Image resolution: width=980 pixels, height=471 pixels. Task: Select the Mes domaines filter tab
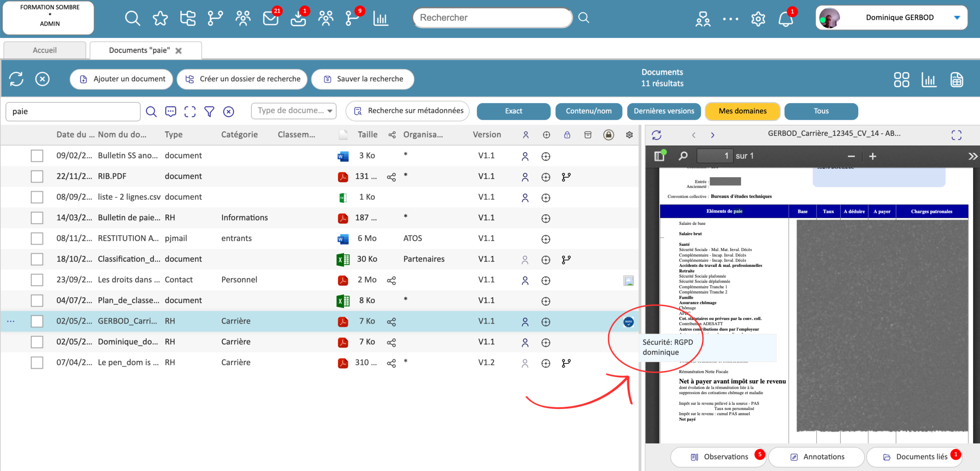[x=742, y=111]
